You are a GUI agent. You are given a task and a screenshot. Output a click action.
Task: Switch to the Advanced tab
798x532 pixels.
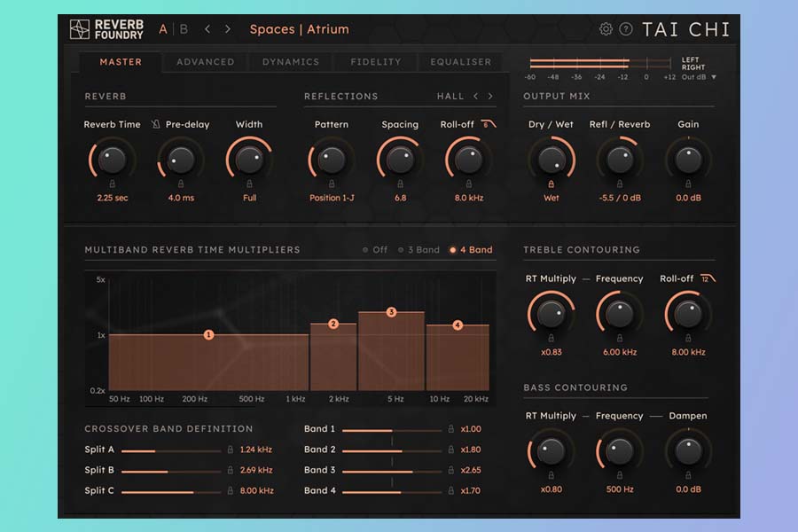pos(205,62)
